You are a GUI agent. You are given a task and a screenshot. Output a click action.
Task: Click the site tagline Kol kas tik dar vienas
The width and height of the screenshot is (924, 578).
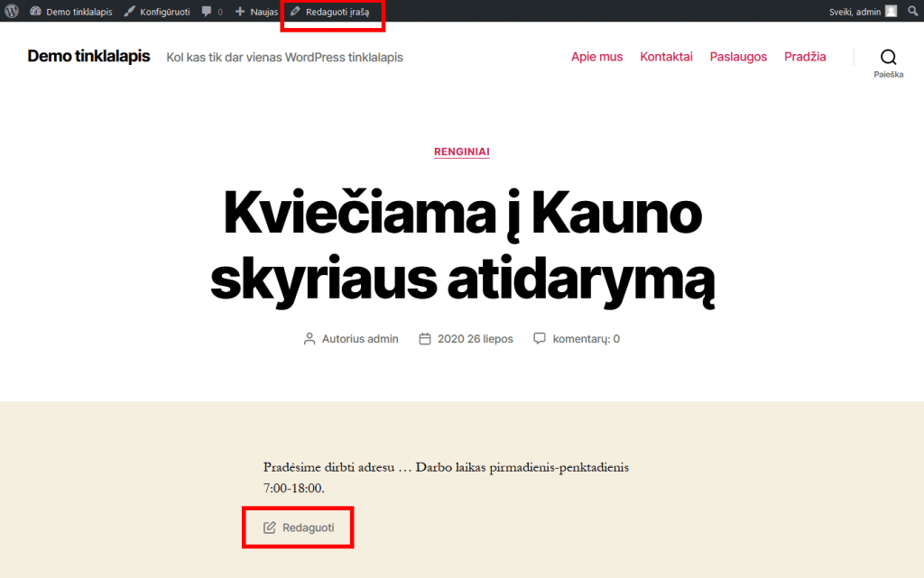284,57
